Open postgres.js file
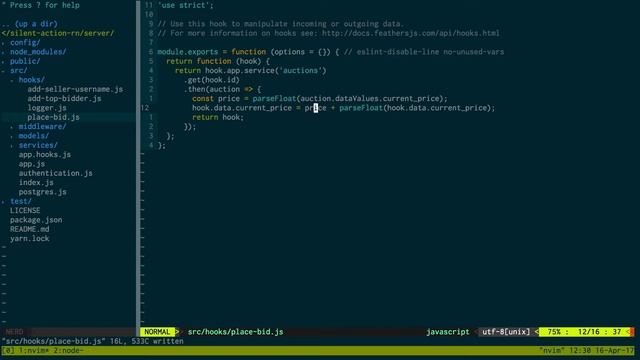The image size is (640, 360). [42, 192]
